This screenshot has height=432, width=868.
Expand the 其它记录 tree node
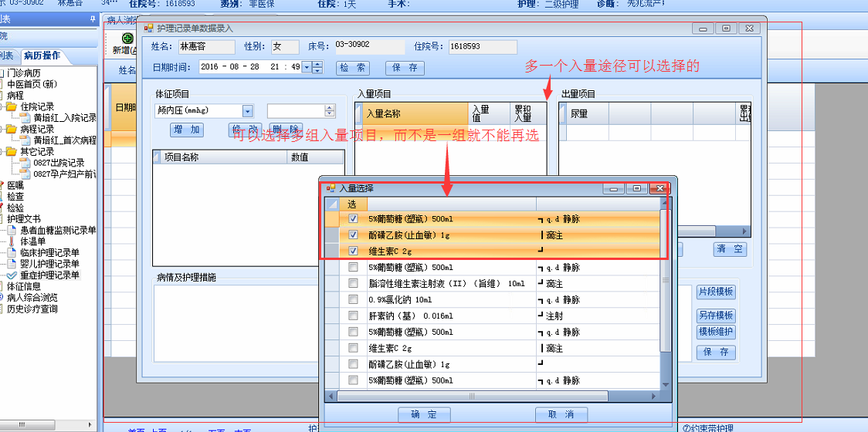(x=2, y=151)
